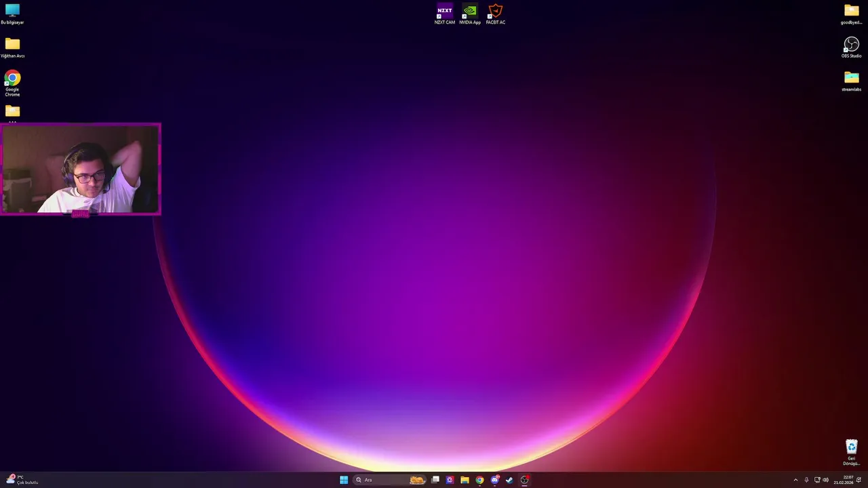Open the purple app icon beside Task View

coord(450,480)
